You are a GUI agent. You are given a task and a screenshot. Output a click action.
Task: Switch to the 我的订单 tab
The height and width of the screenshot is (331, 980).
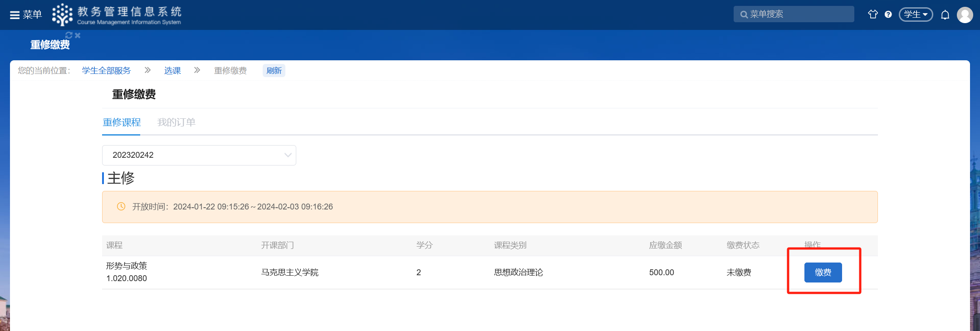[176, 122]
